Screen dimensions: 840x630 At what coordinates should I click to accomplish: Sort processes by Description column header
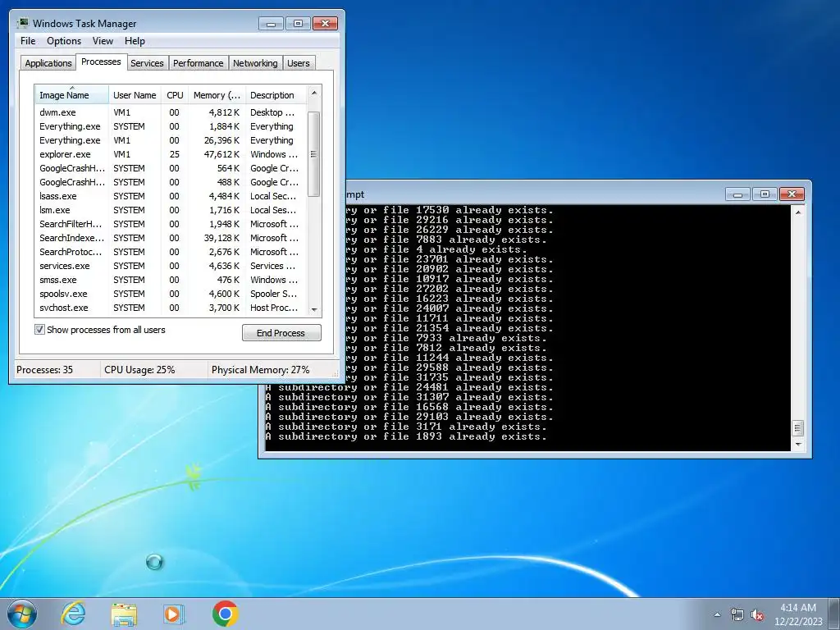click(x=276, y=95)
